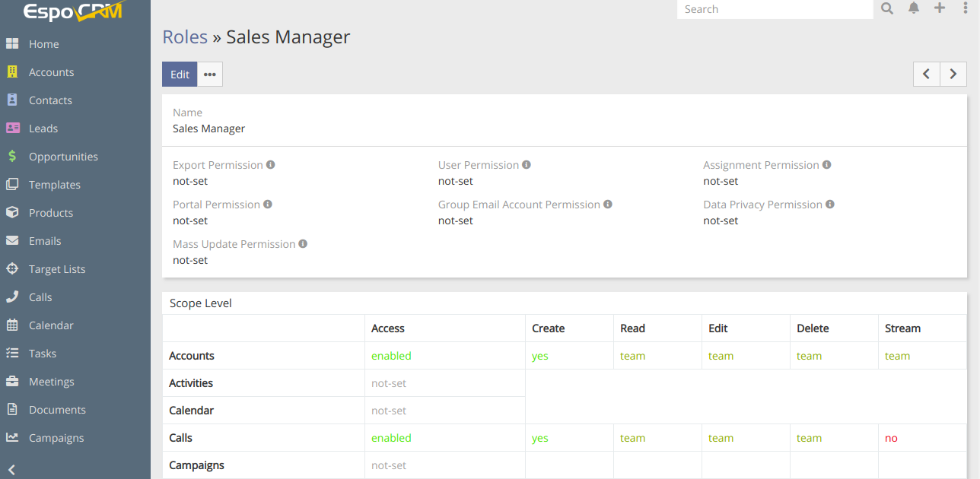Click the info icon beside Portal Permission

[x=268, y=205]
